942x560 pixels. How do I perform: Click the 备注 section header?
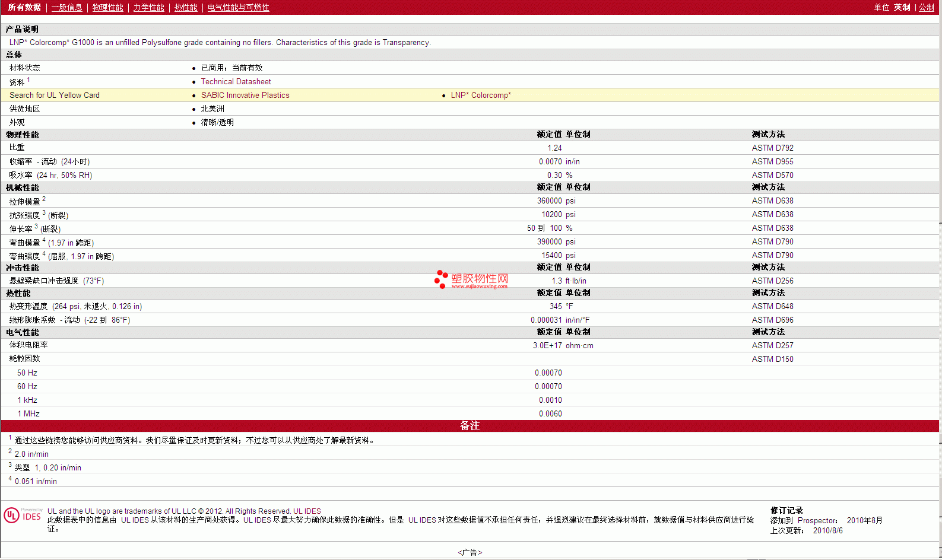coord(470,425)
